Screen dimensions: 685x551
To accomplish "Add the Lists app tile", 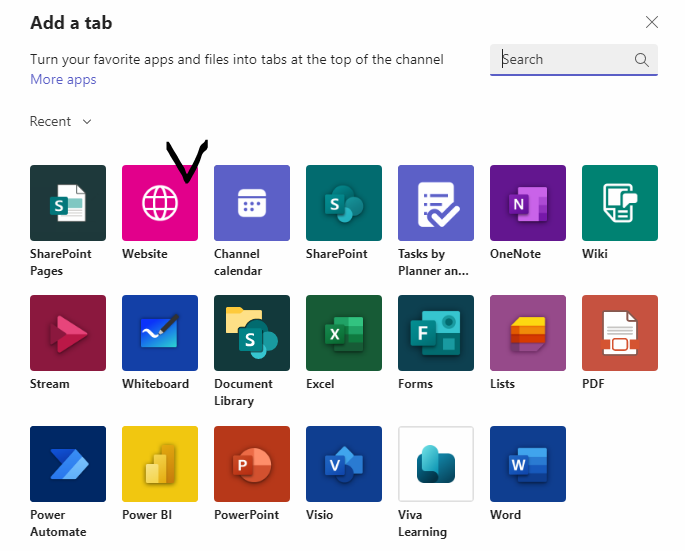I will (528, 333).
